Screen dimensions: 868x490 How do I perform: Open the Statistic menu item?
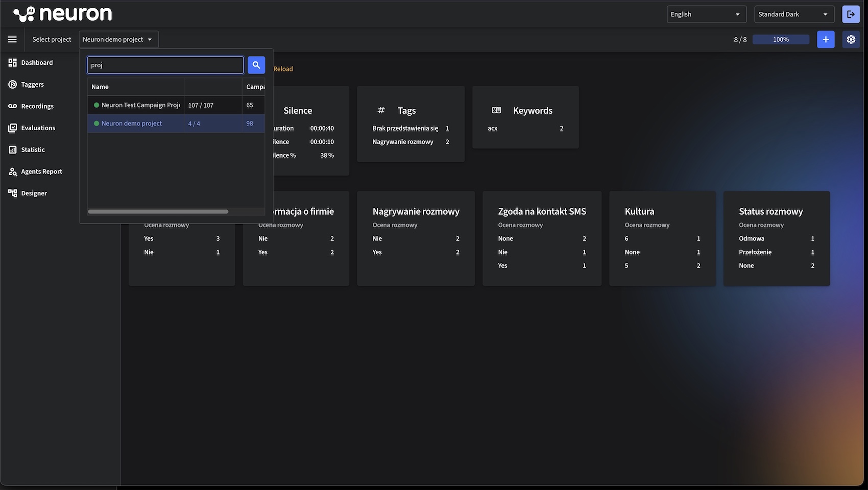click(33, 150)
